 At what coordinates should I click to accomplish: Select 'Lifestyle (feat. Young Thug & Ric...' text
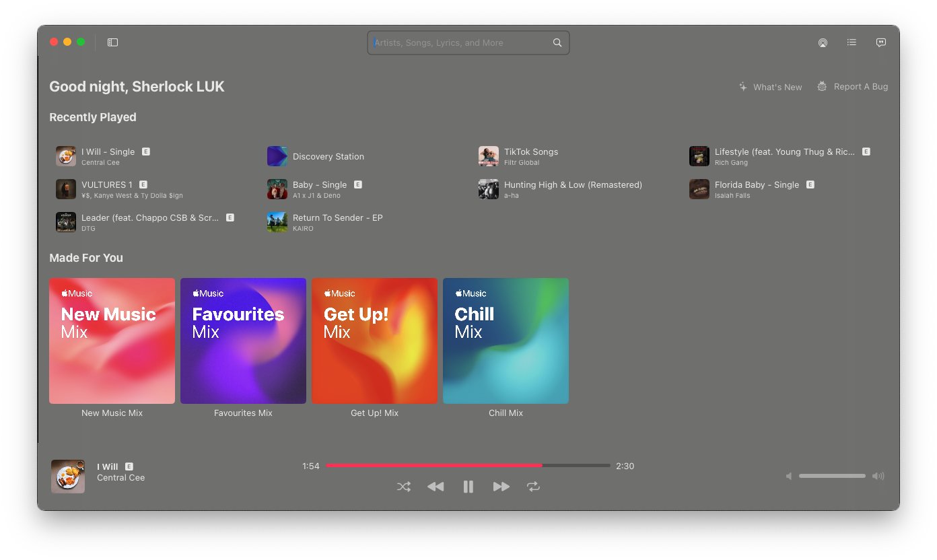(785, 152)
